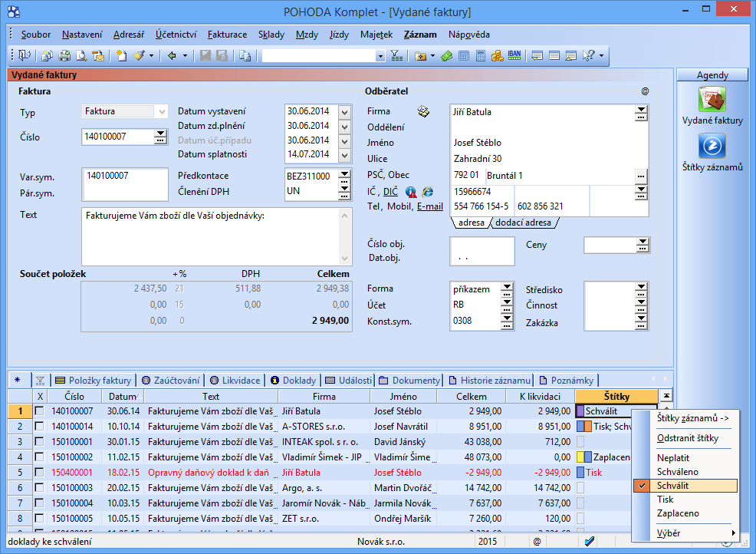The height and width of the screenshot is (554, 756).
Task: Tick the checkbox for invoice 140100014
Action: (40, 427)
